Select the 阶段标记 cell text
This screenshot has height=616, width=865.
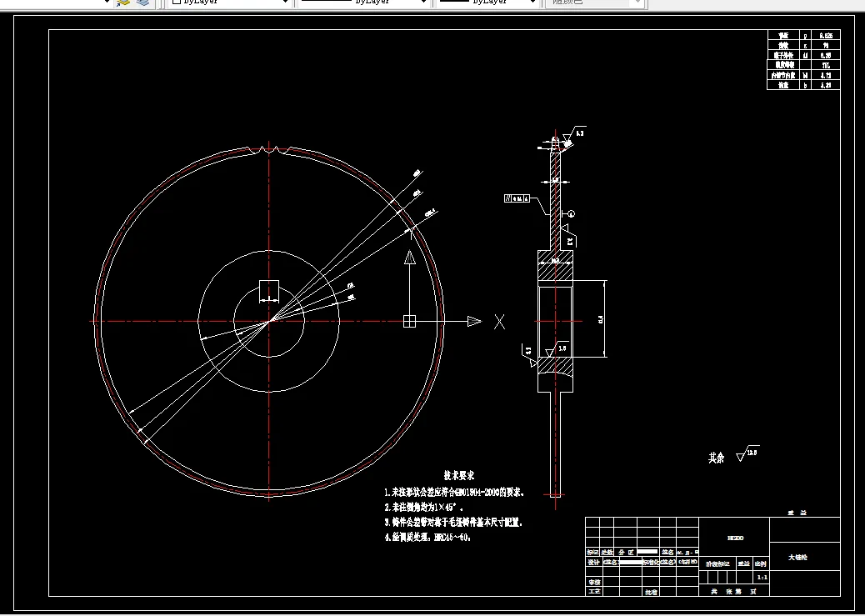(x=717, y=564)
